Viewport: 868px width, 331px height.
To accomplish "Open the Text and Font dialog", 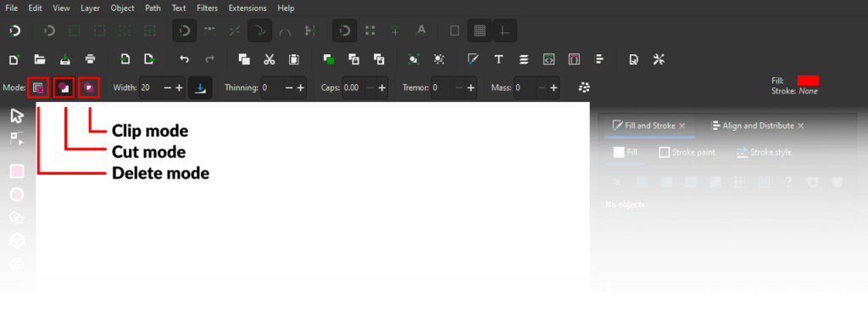I will click(498, 59).
